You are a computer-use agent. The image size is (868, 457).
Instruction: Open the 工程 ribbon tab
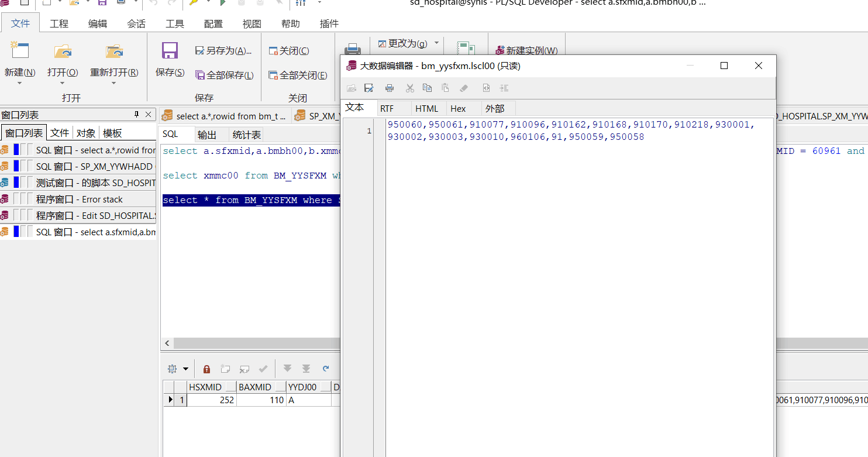59,23
